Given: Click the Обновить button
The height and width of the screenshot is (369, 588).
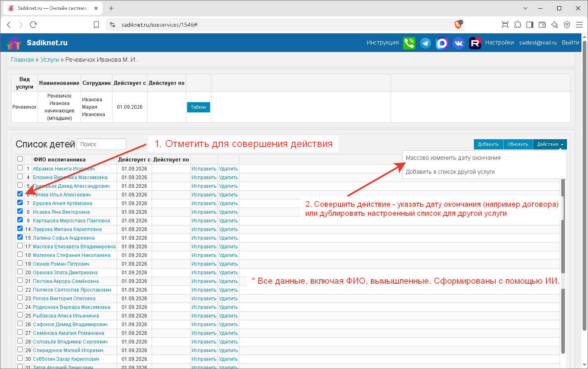Looking at the screenshot, I should click(x=518, y=144).
